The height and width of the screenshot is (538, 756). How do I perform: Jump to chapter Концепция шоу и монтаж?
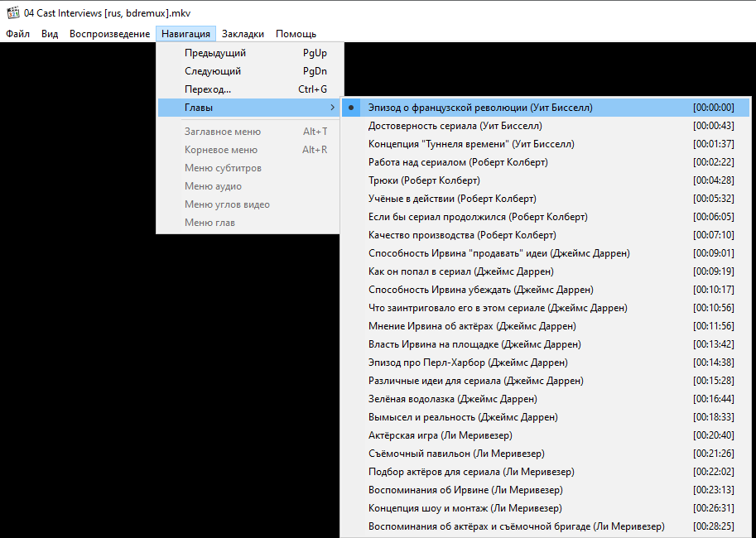546,508
